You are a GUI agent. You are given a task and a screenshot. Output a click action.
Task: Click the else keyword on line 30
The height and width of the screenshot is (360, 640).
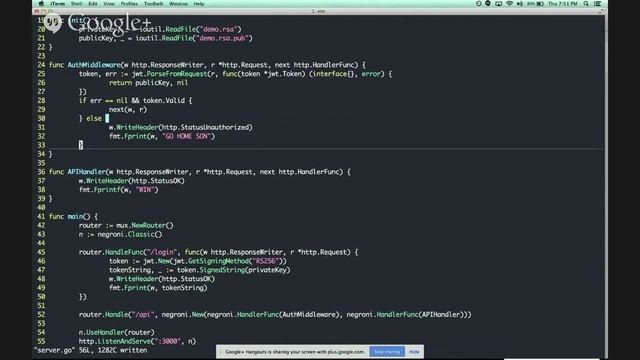pyautogui.click(x=94, y=119)
